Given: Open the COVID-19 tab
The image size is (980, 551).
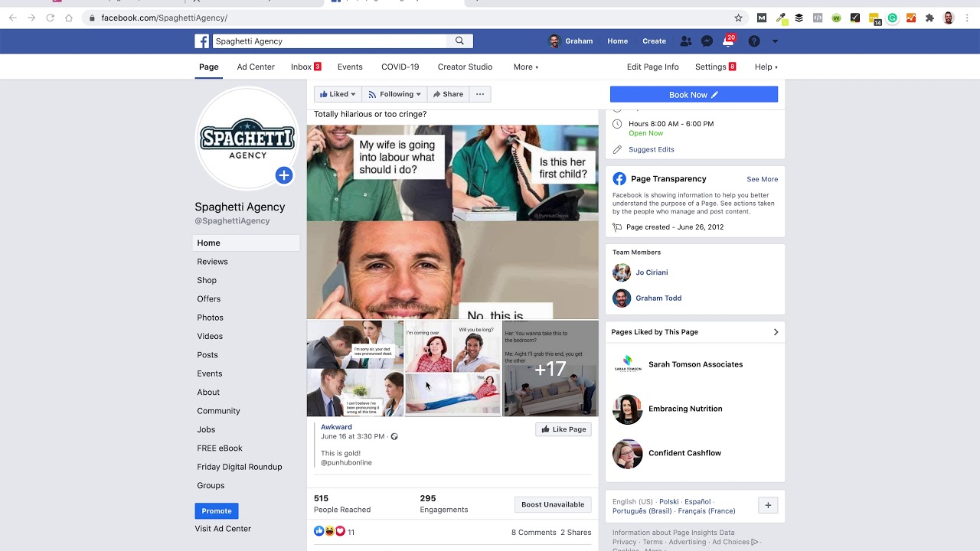Looking at the screenshot, I should [x=400, y=67].
